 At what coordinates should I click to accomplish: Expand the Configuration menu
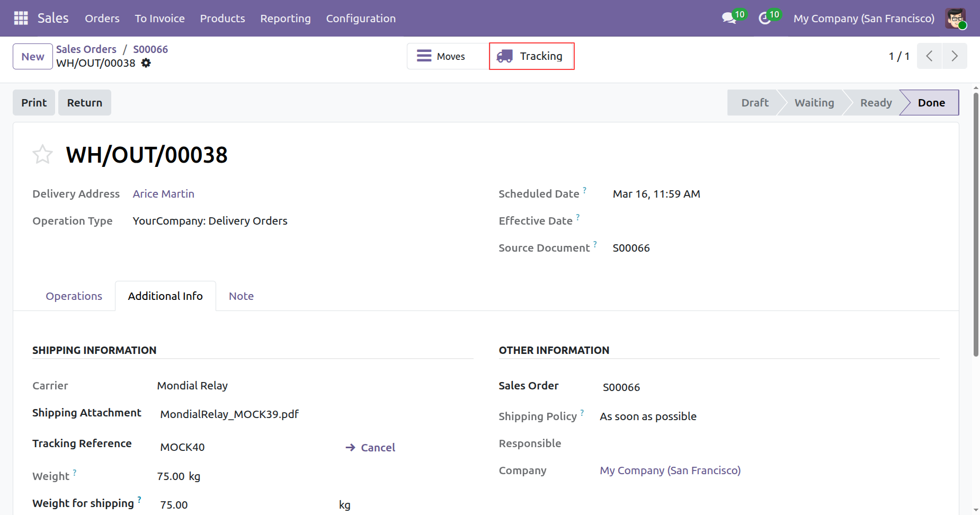coord(360,19)
